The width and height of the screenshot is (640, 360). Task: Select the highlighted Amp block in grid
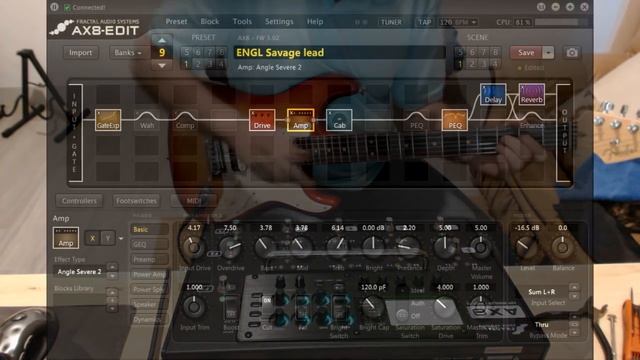point(301,120)
